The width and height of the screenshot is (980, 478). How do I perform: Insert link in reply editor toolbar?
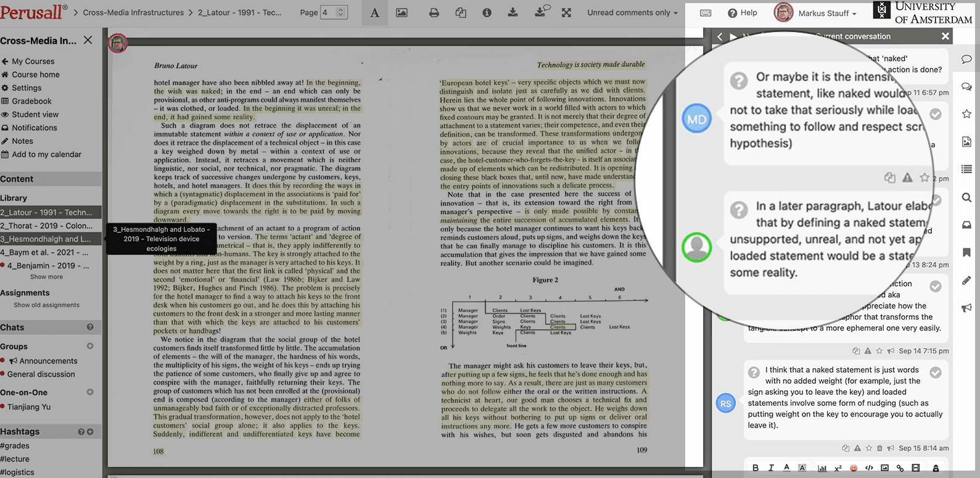tap(900, 468)
